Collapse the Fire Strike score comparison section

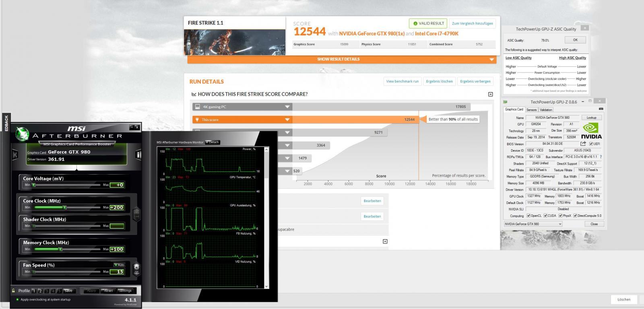point(490,94)
